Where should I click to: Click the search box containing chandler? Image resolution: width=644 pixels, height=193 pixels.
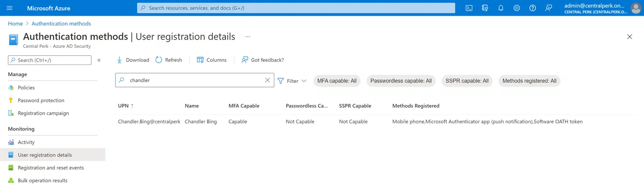click(x=195, y=80)
